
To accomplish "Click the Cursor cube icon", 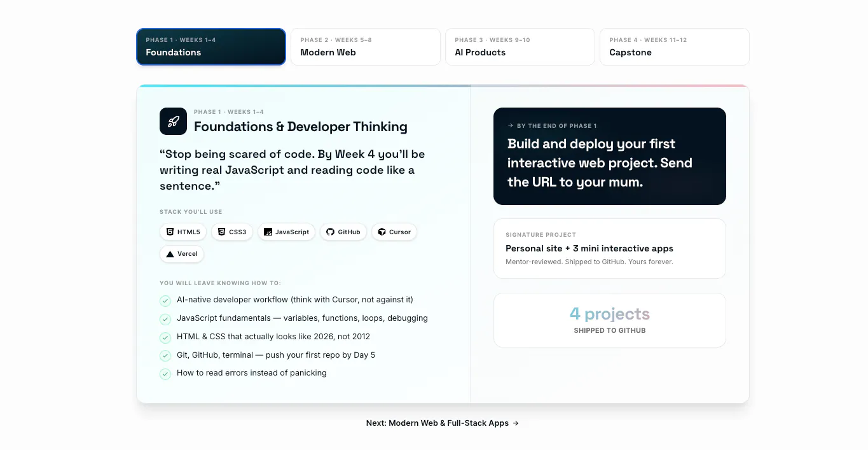I will (382, 232).
